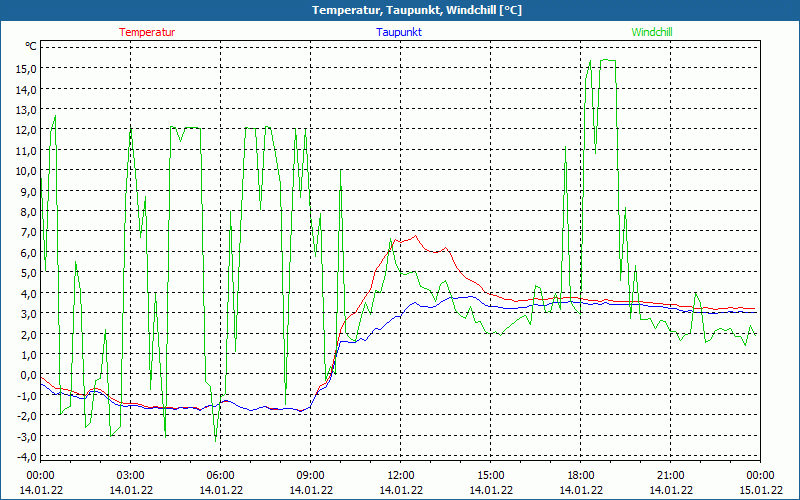Click the blue Taupunkt legend label

pyautogui.click(x=399, y=32)
